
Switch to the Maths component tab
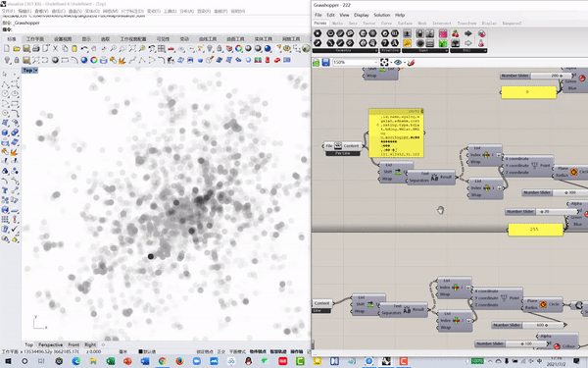tap(337, 24)
